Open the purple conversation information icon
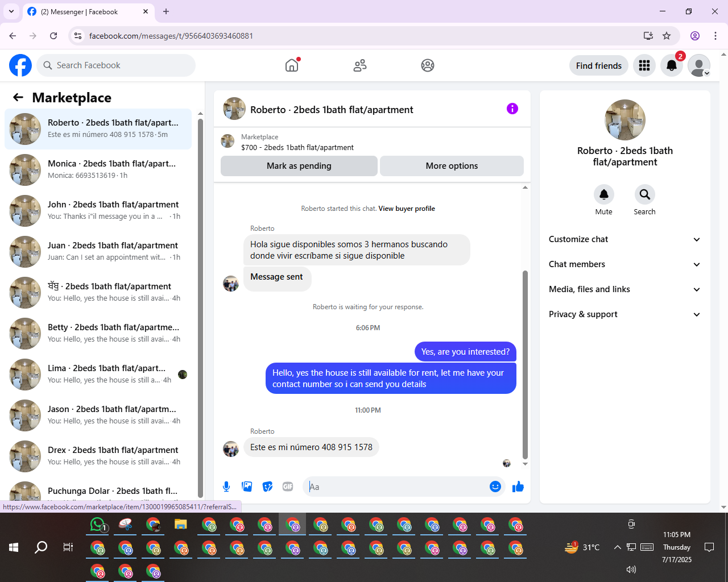 (512, 109)
